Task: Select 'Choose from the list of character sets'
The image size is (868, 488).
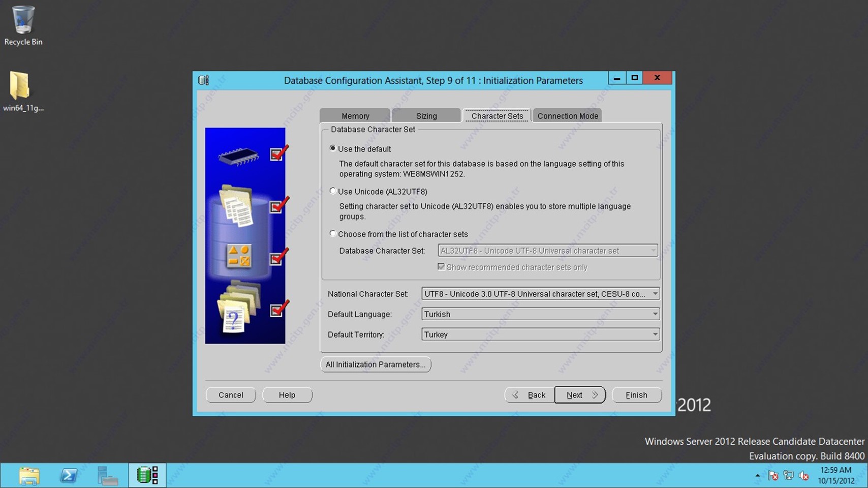Action: (333, 234)
